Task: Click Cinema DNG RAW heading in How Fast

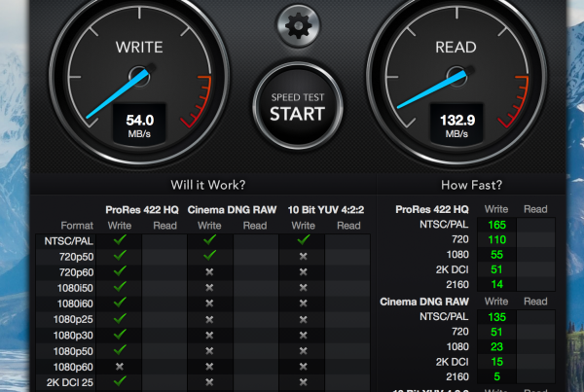Action: tap(424, 302)
